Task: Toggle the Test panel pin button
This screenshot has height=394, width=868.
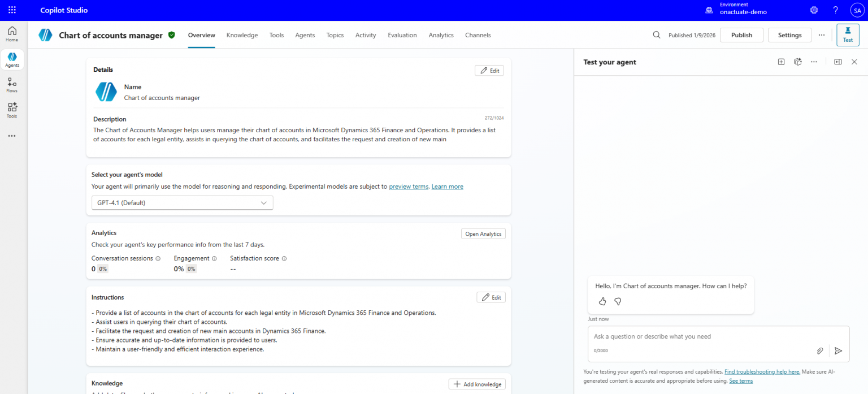Action: pos(848,35)
